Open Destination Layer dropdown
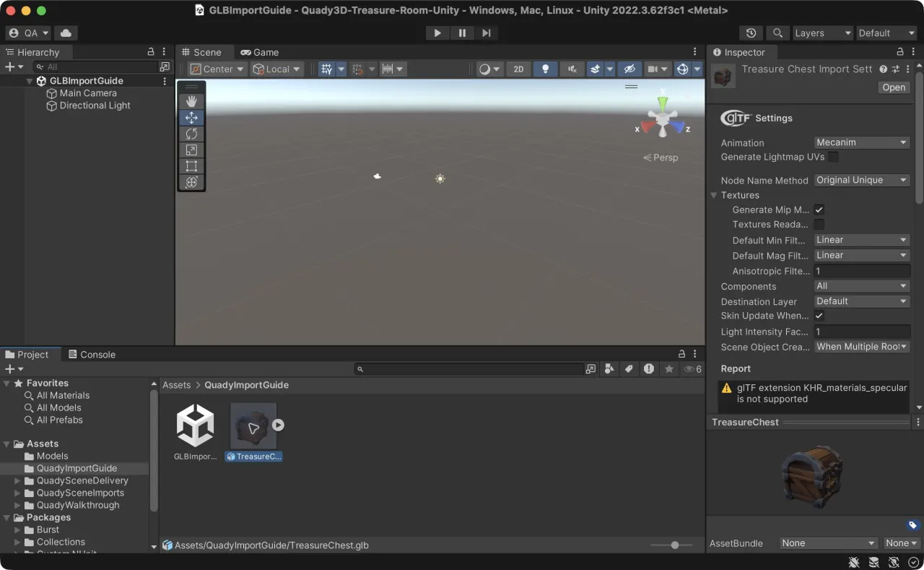The image size is (924, 570). (x=861, y=301)
